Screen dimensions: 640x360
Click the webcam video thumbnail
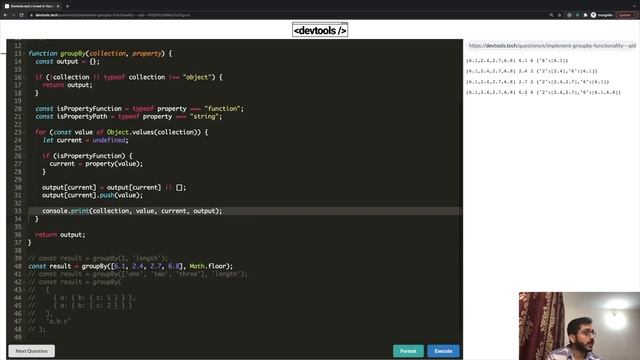tap(579, 326)
